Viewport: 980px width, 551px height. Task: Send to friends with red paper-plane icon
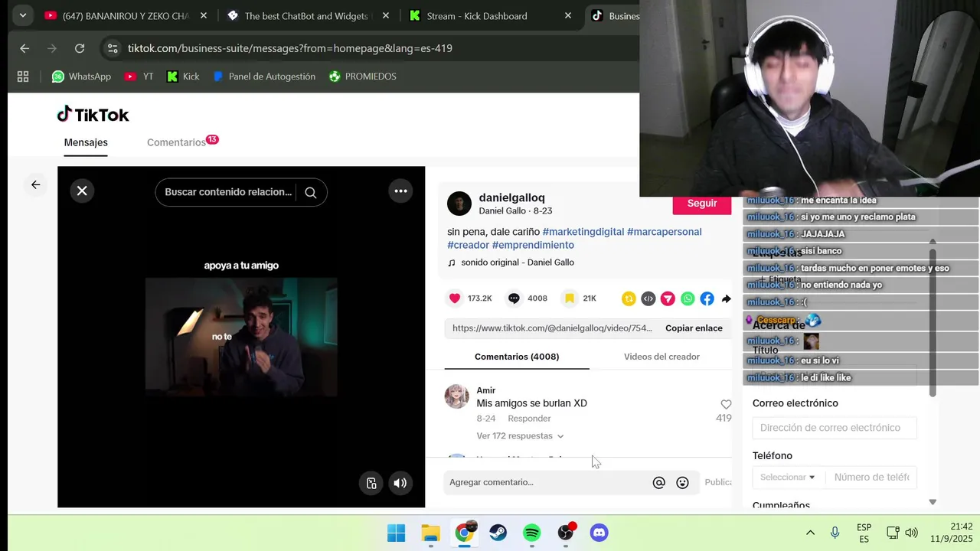668,298
